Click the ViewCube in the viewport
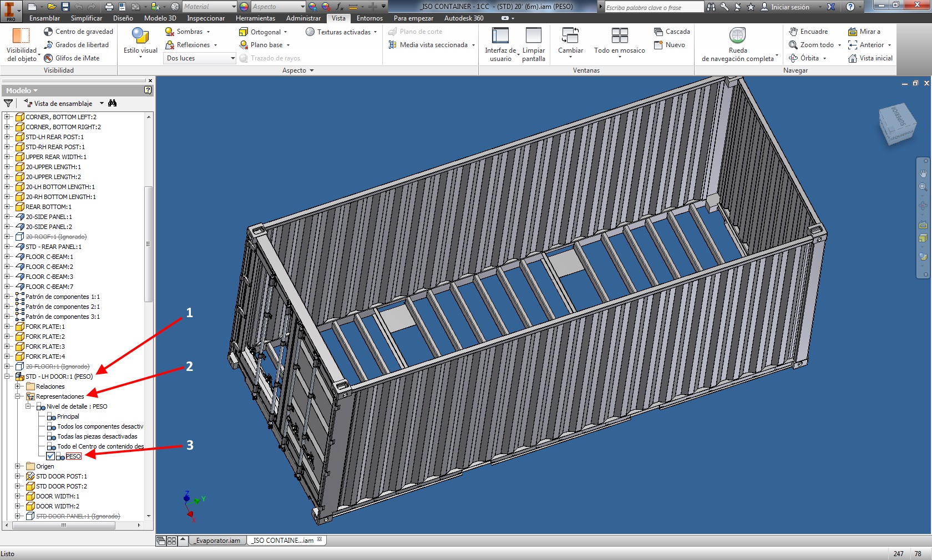Viewport: 932px width, 560px height. point(897,124)
